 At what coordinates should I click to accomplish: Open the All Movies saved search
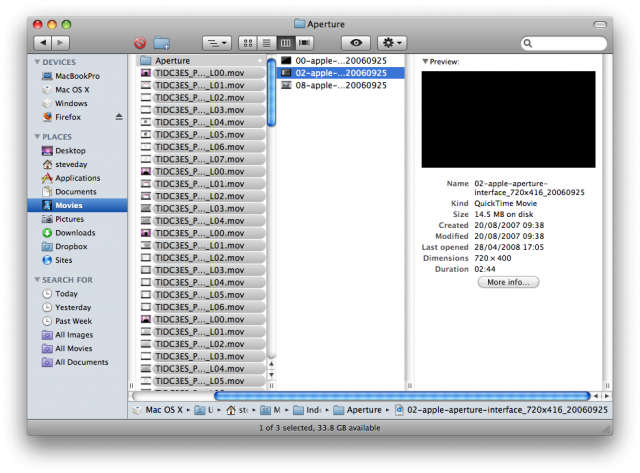[77, 349]
